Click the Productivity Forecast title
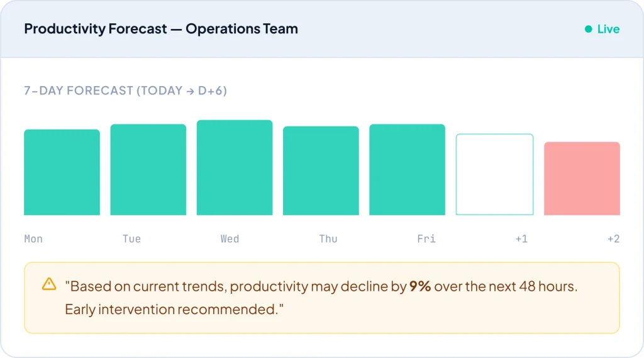 [x=161, y=29]
